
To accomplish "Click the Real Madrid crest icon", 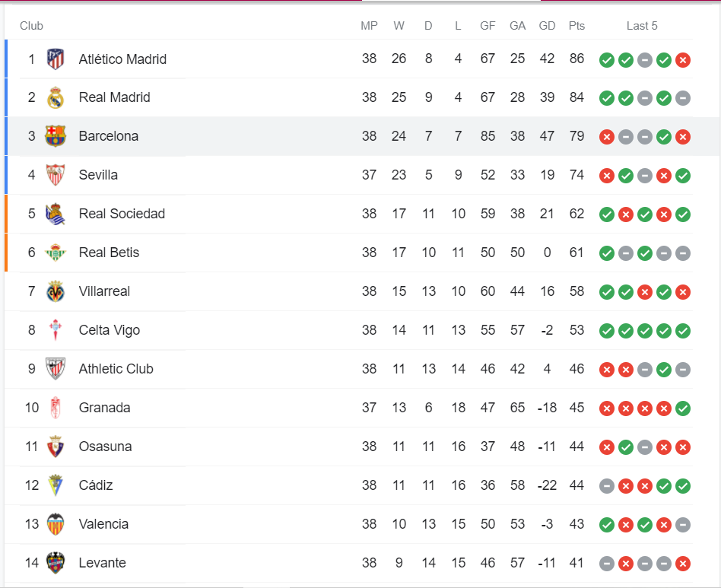I will pyautogui.click(x=56, y=98).
